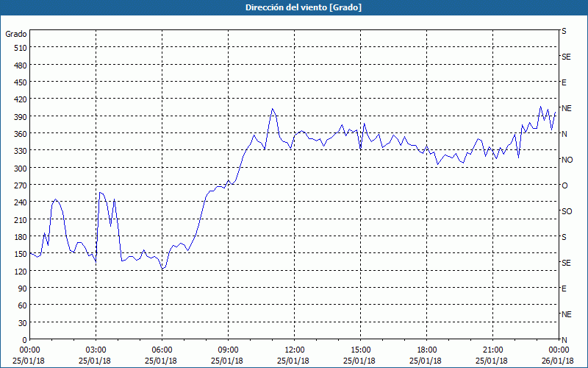Viewport: 588px width, 368px height.
Task: Click the 'O' compass label
Action: pyautogui.click(x=564, y=185)
